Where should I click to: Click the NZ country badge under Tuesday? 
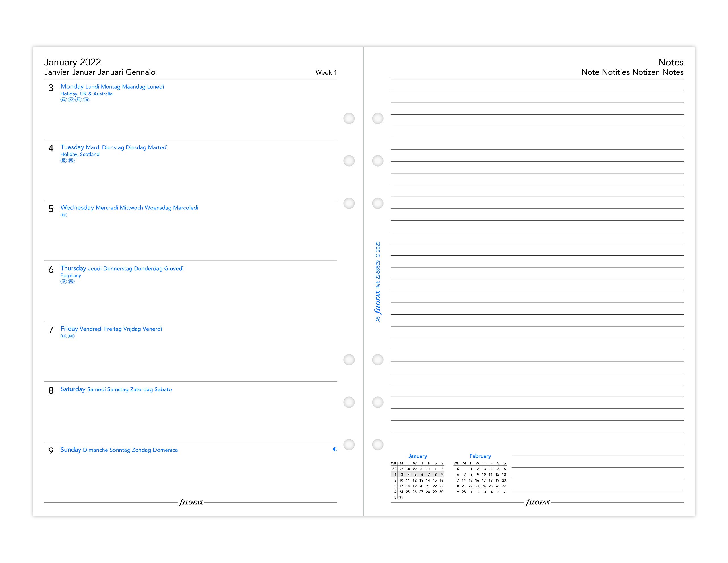pyautogui.click(x=64, y=161)
